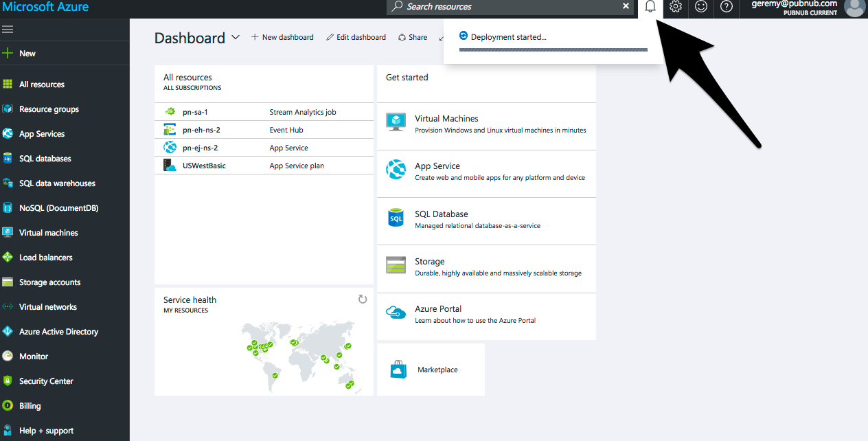Viewport: 868px width, 441px height.
Task: Click the geremy@pubnub.com account avatar
Action: [854, 8]
